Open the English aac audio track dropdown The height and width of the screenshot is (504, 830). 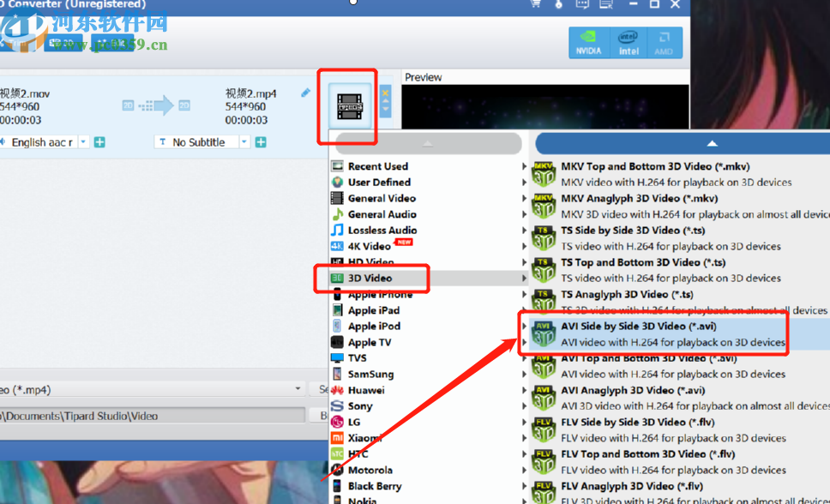point(83,142)
